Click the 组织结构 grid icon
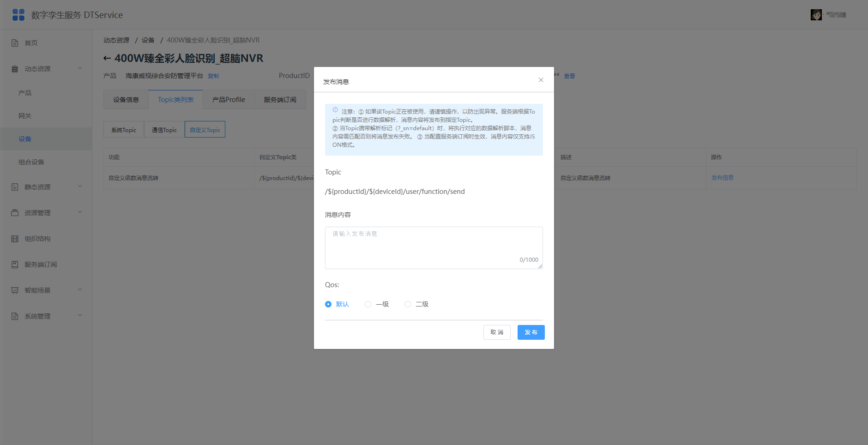The height and width of the screenshot is (445, 868). pyautogui.click(x=15, y=239)
